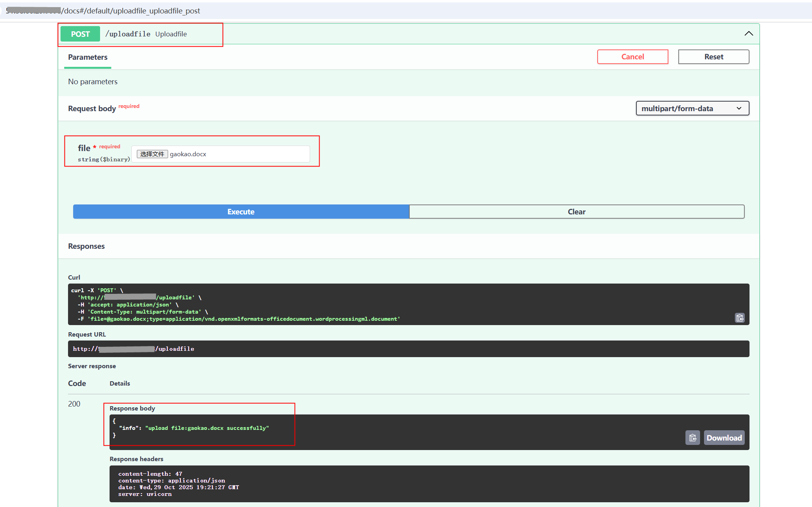Click the Details column header
The image size is (812, 507).
[120, 383]
